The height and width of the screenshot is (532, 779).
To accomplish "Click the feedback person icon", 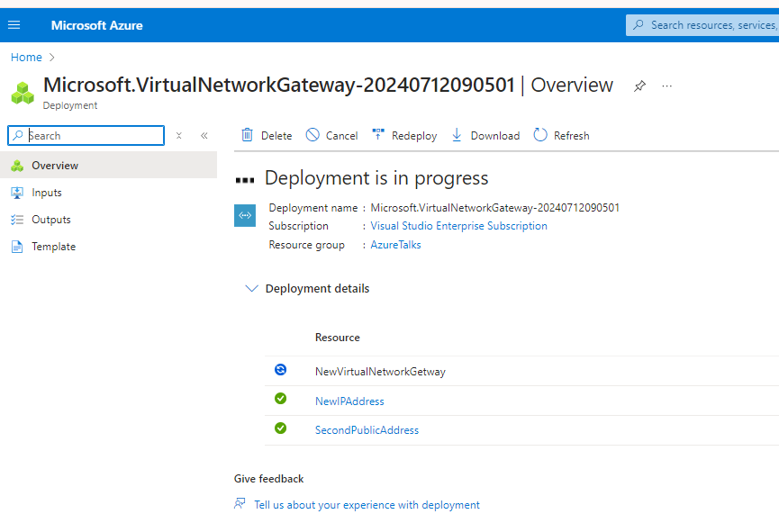I will (240, 504).
